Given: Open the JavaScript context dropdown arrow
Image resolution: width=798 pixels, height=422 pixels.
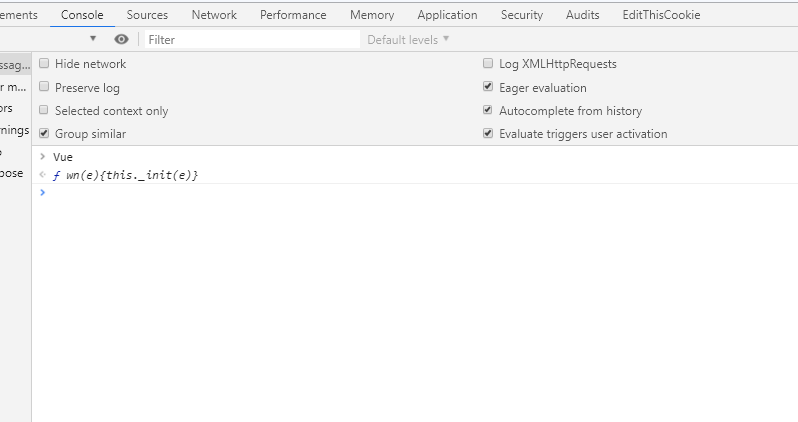Looking at the screenshot, I should point(93,39).
